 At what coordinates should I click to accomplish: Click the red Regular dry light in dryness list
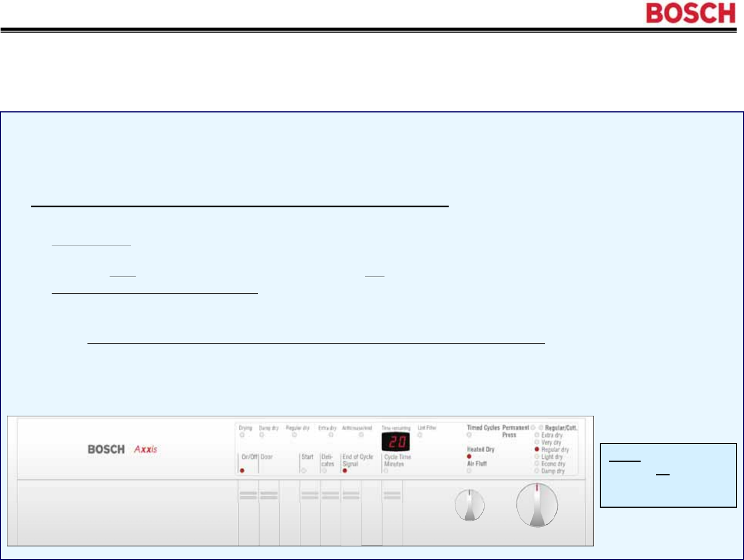(x=537, y=449)
